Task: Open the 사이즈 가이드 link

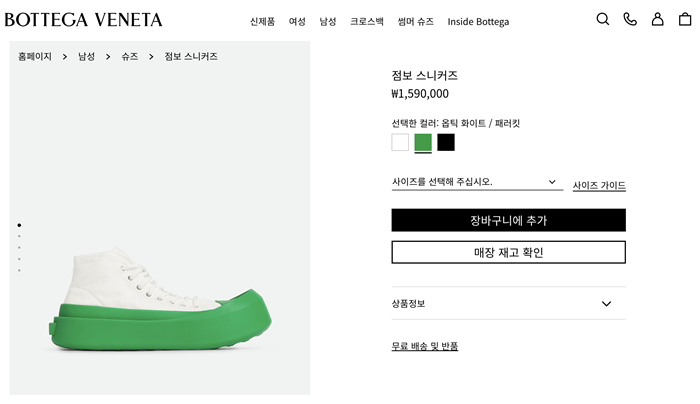Action: pyautogui.click(x=599, y=185)
